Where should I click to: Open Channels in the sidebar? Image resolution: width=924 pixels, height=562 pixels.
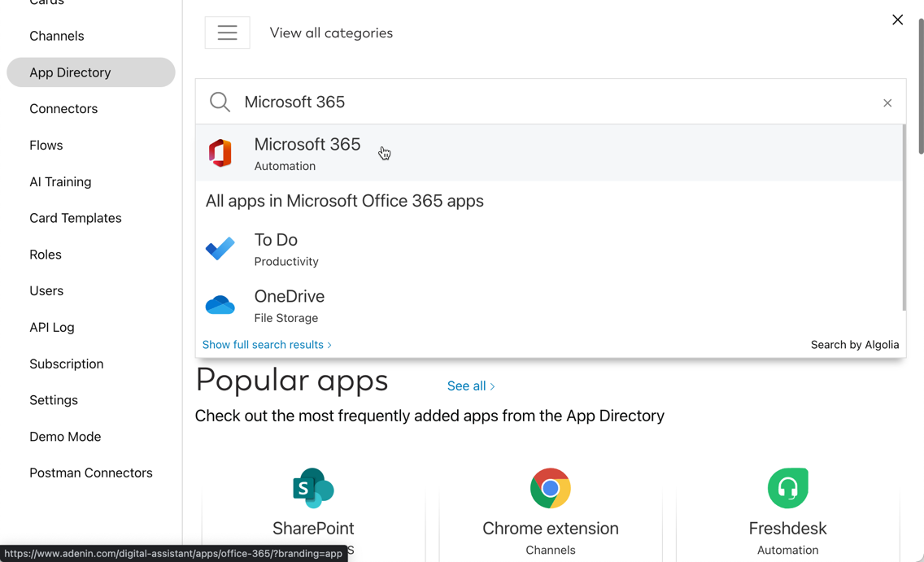click(x=57, y=36)
